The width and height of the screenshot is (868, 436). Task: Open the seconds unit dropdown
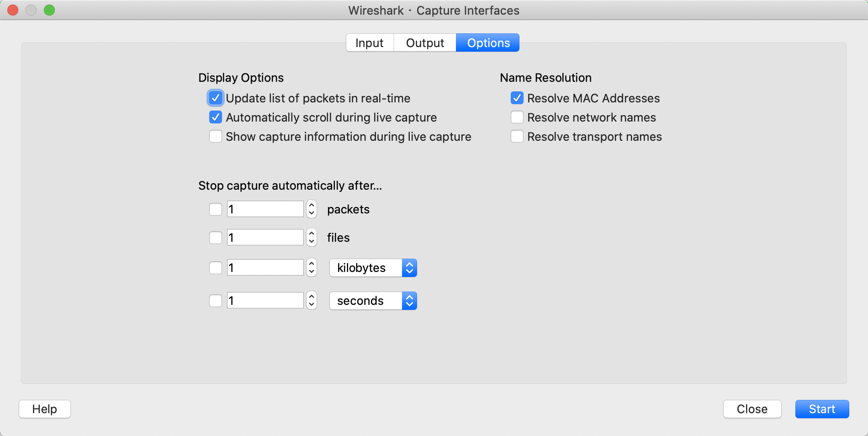click(x=373, y=301)
